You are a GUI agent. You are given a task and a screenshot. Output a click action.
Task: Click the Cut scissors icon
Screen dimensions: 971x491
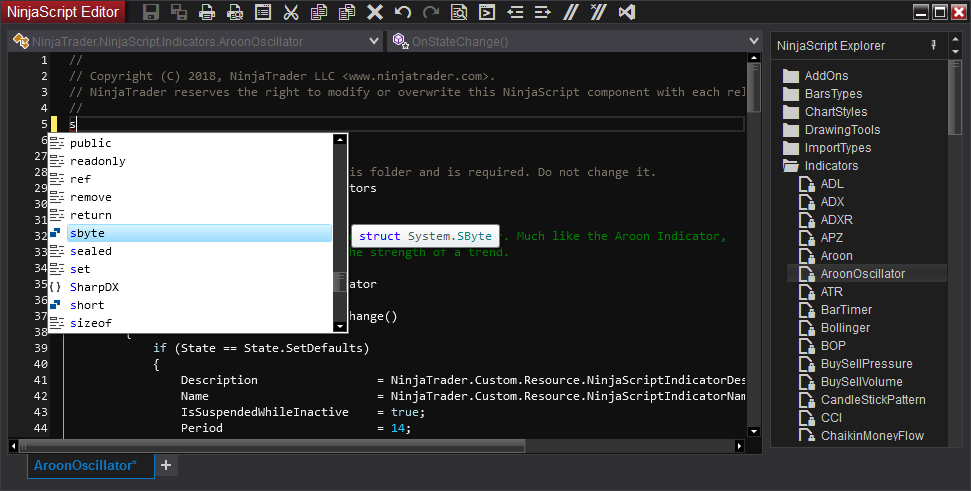291,12
